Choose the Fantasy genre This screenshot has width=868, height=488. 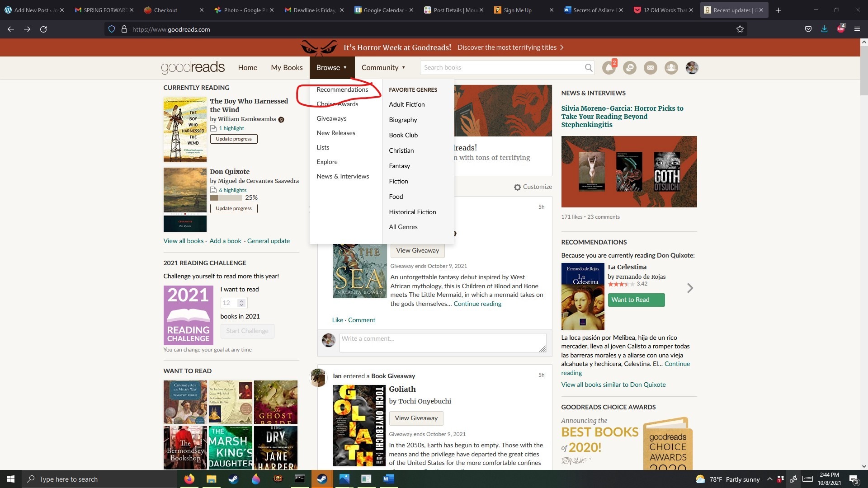point(400,166)
